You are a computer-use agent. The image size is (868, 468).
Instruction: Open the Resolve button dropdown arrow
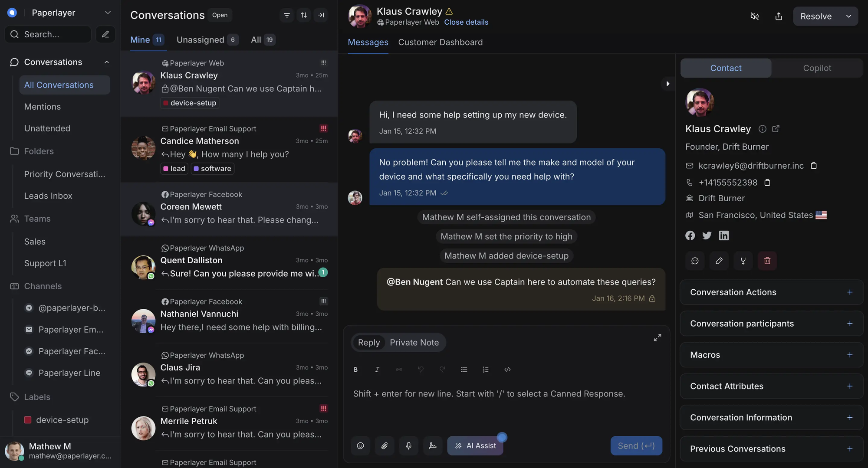tap(848, 16)
